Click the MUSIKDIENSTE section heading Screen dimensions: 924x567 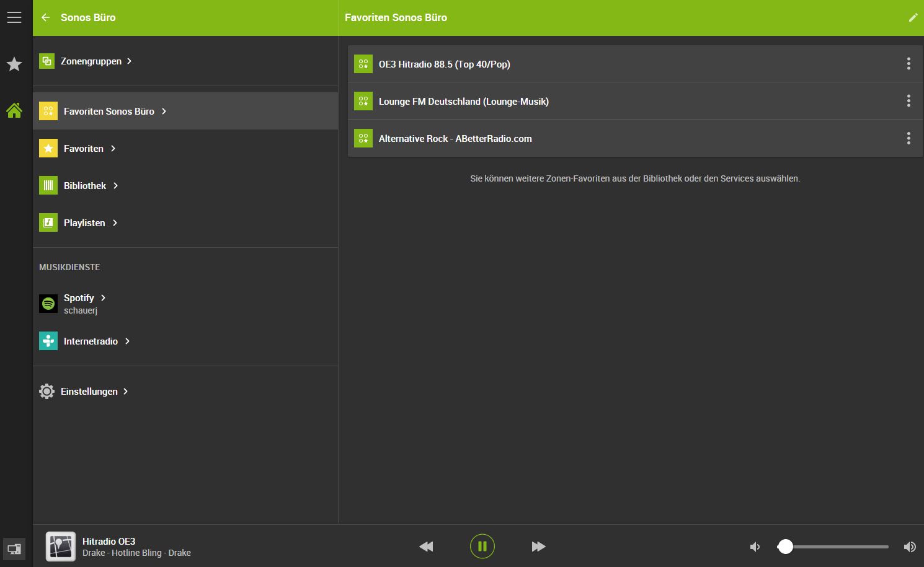point(69,267)
